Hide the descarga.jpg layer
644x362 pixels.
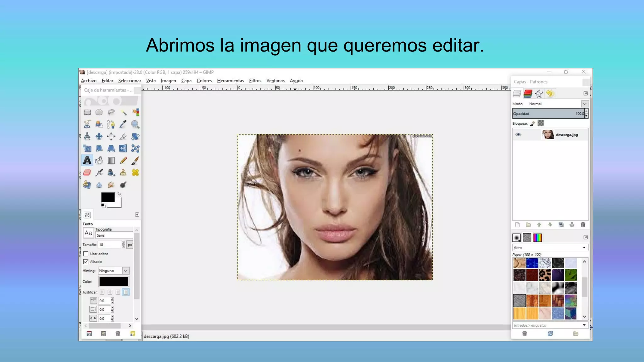tap(518, 134)
